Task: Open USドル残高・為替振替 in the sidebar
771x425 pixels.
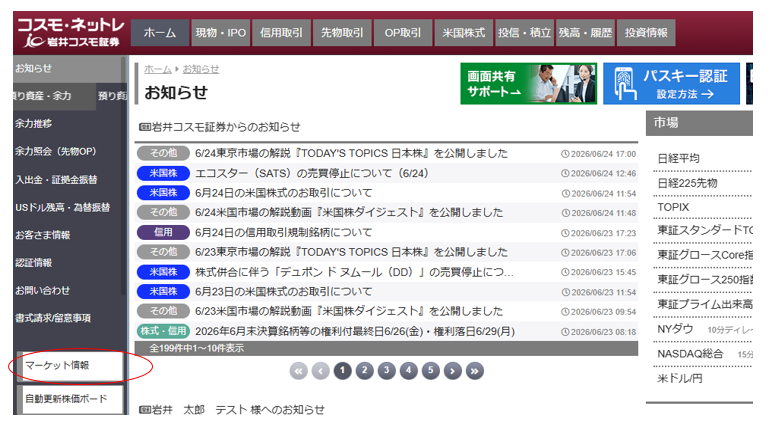Action: (x=62, y=208)
